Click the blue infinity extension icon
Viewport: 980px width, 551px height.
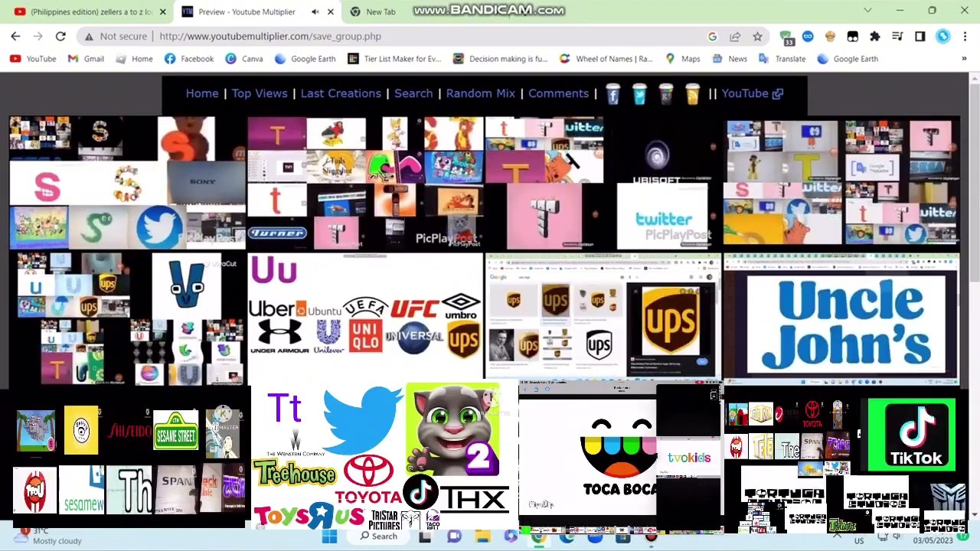tap(808, 36)
